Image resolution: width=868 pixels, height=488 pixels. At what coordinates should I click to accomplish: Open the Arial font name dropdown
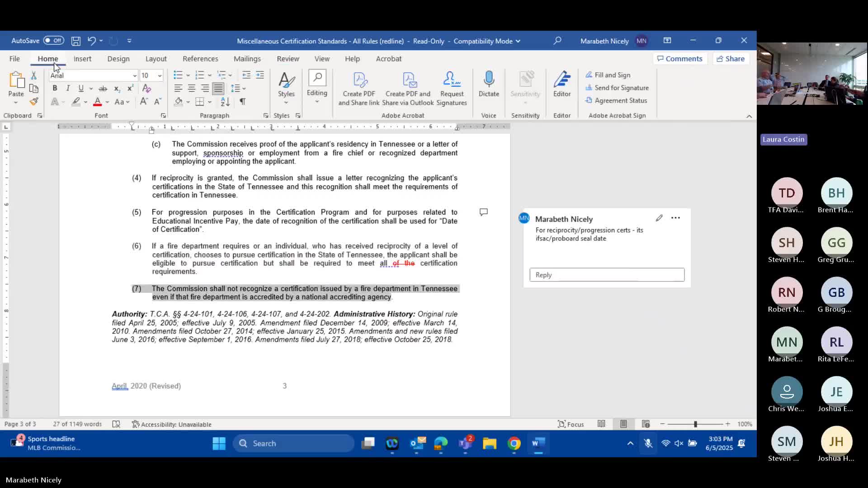[134, 75]
